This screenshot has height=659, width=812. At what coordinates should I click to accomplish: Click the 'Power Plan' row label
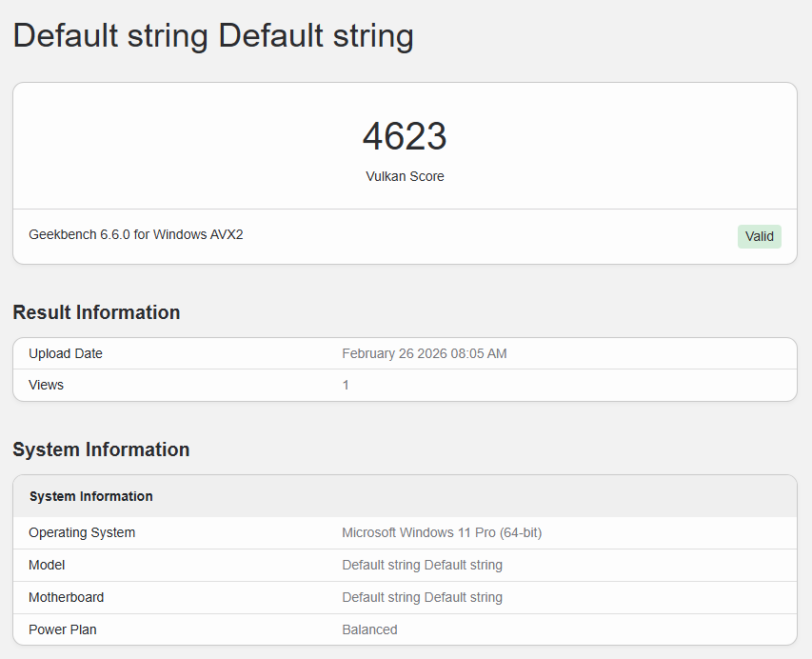63,629
